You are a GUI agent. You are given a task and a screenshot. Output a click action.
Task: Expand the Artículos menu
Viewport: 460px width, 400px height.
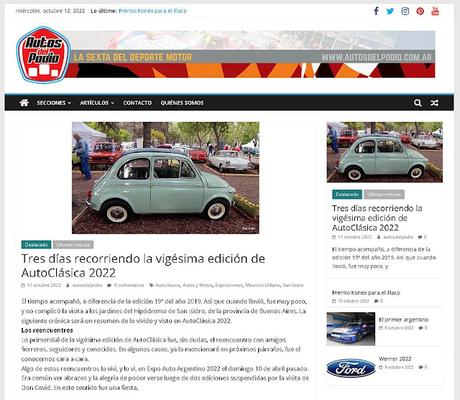(x=97, y=103)
